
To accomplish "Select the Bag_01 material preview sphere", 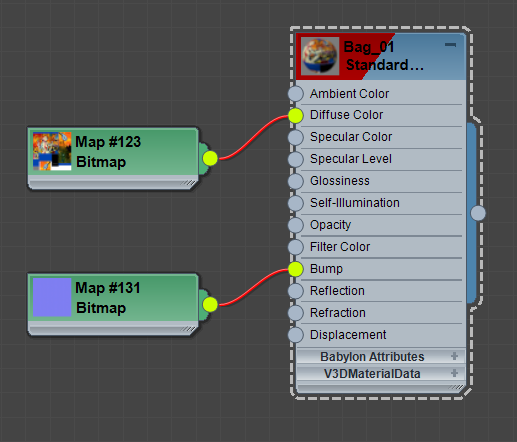I will pyautogui.click(x=320, y=56).
